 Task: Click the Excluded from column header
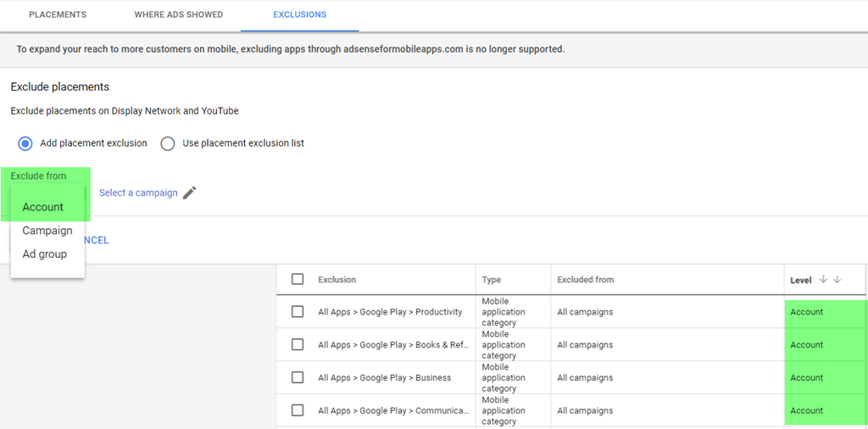pos(586,280)
